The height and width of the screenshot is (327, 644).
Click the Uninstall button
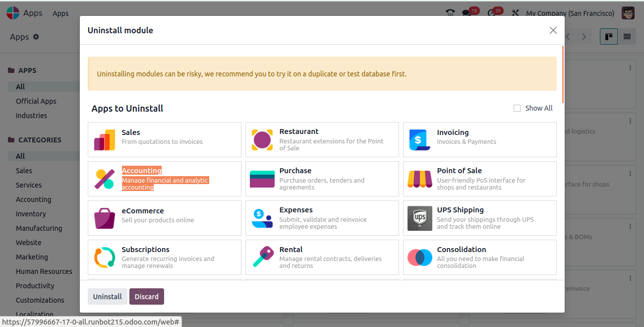coord(108,297)
